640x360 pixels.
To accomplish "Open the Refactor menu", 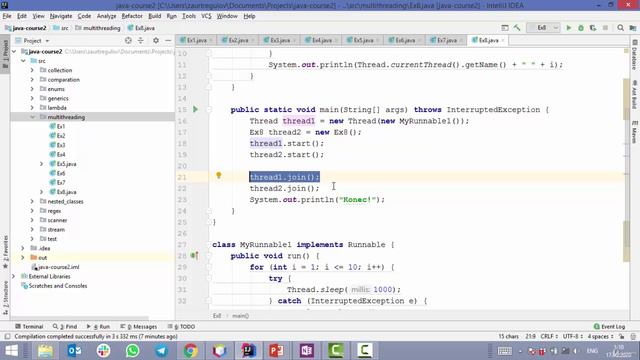I will (132, 16).
